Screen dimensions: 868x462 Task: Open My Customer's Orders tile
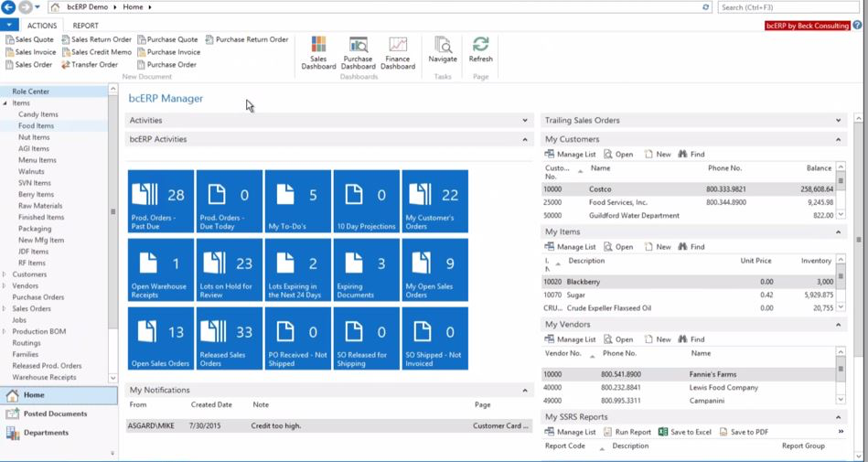[435, 201]
